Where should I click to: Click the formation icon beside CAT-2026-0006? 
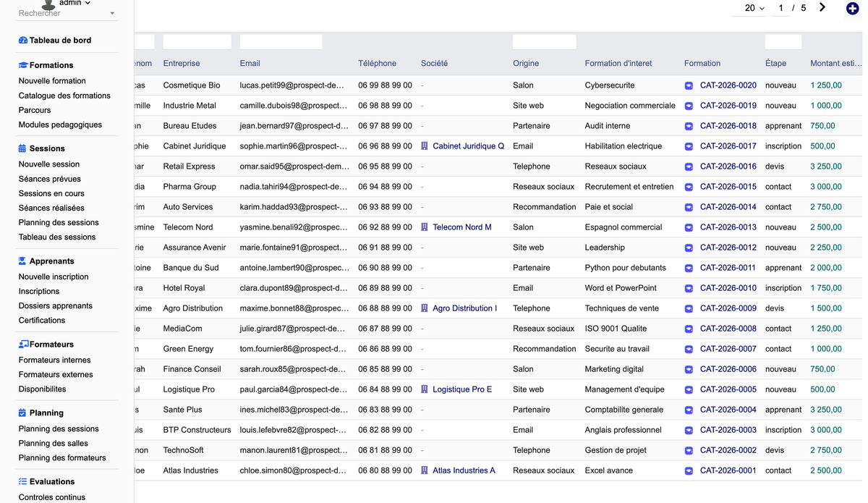click(689, 369)
